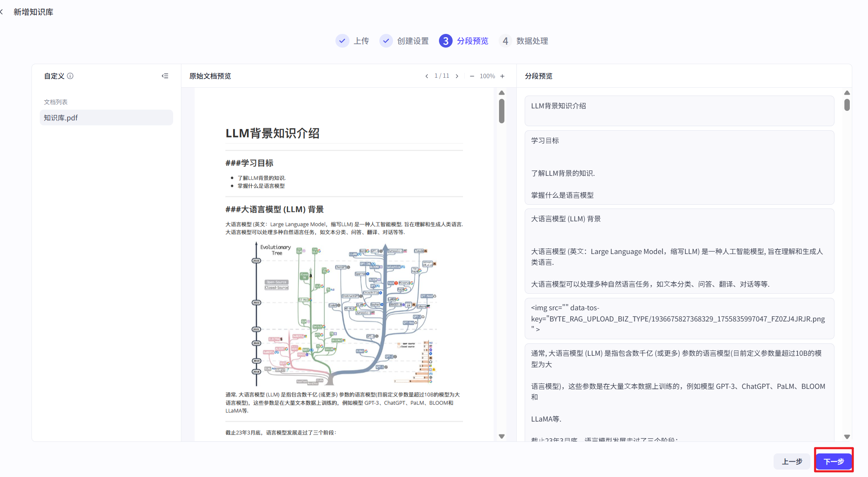Click the segment preview scrollbar thumb

847,105
